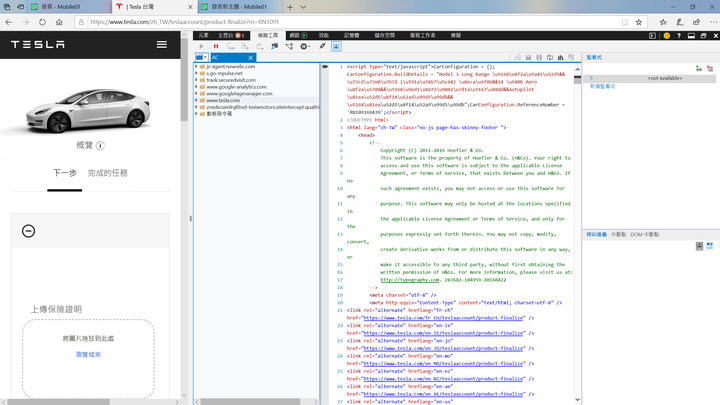The height and width of the screenshot is (405, 720).
Task: Click the browser home button
Action: [x=59, y=22]
